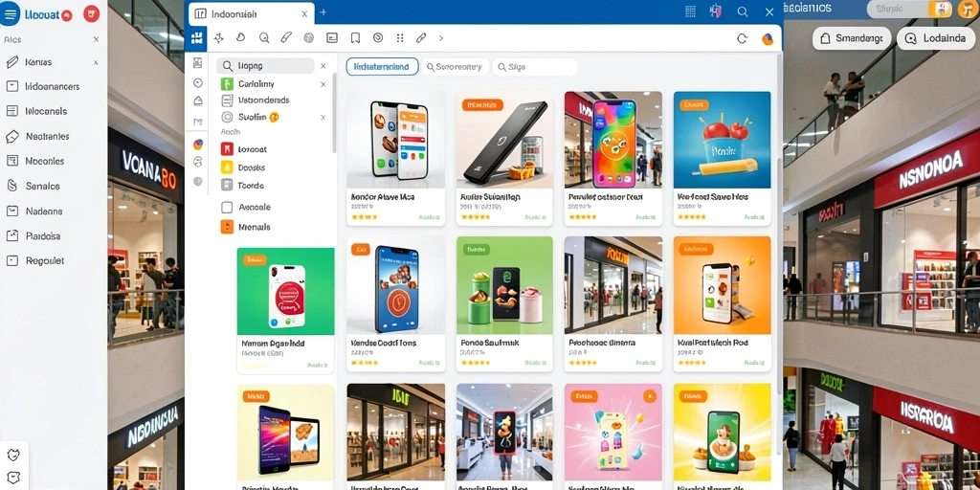Click the bookmark icon in the toolbar
The height and width of the screenshot is (490, 980).
pyautogui.click(x=355, y=38)
